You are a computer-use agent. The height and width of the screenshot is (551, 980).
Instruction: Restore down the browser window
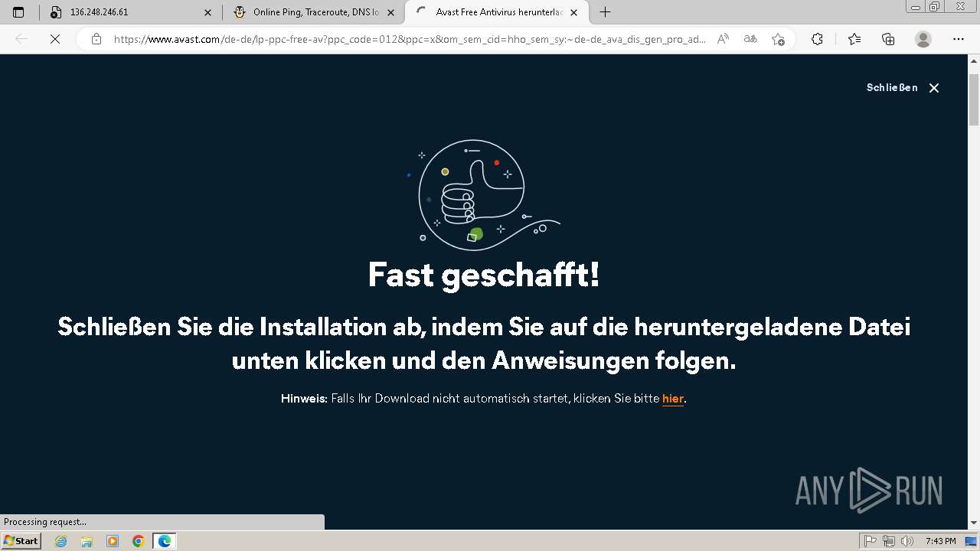[934, 7]
